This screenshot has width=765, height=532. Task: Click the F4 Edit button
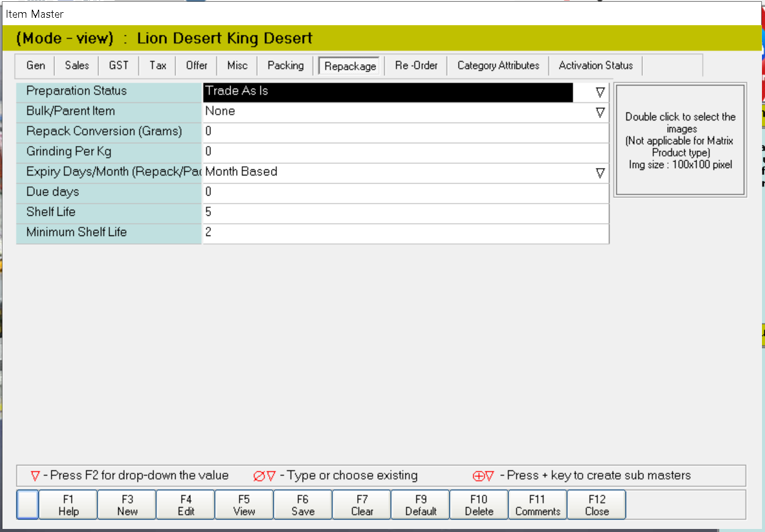coord(186,505)
